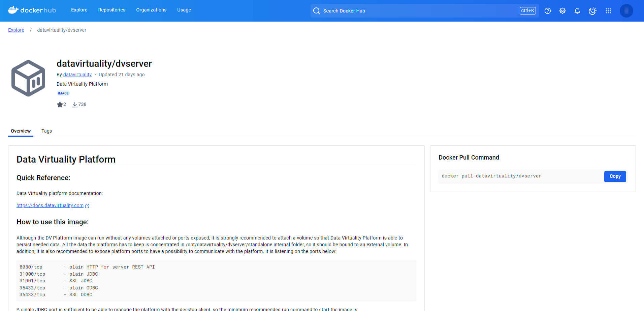This screenshot has width=644, height=311.
Task: Toggle dark mode moon icon
Action: [x=592, y=11]
